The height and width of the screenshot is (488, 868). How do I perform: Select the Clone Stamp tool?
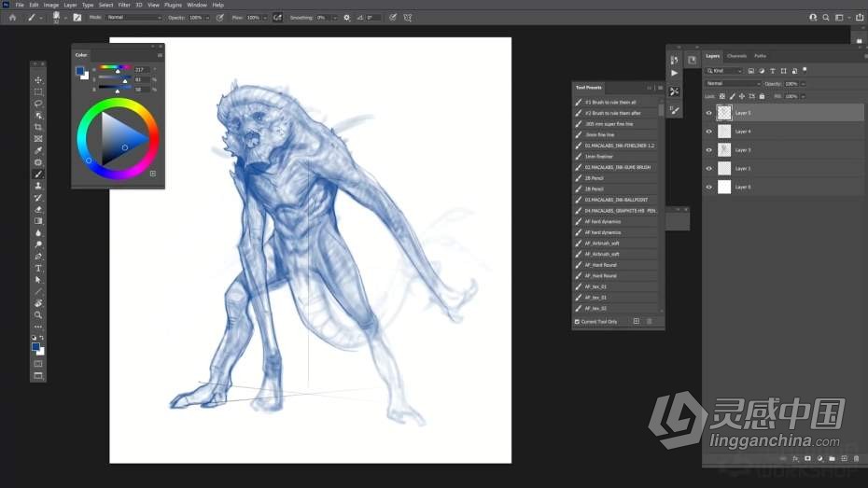pyautogui.click(x=38, y=186)
